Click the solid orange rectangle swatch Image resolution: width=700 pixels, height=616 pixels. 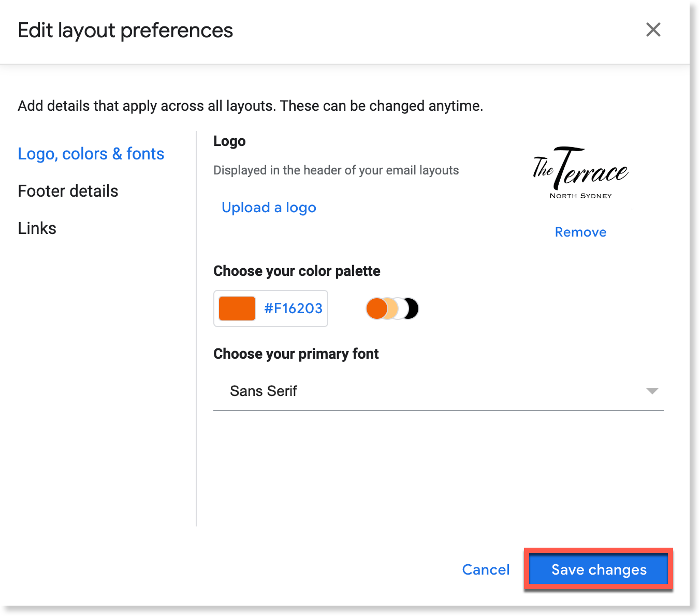[x=237, y=308]
